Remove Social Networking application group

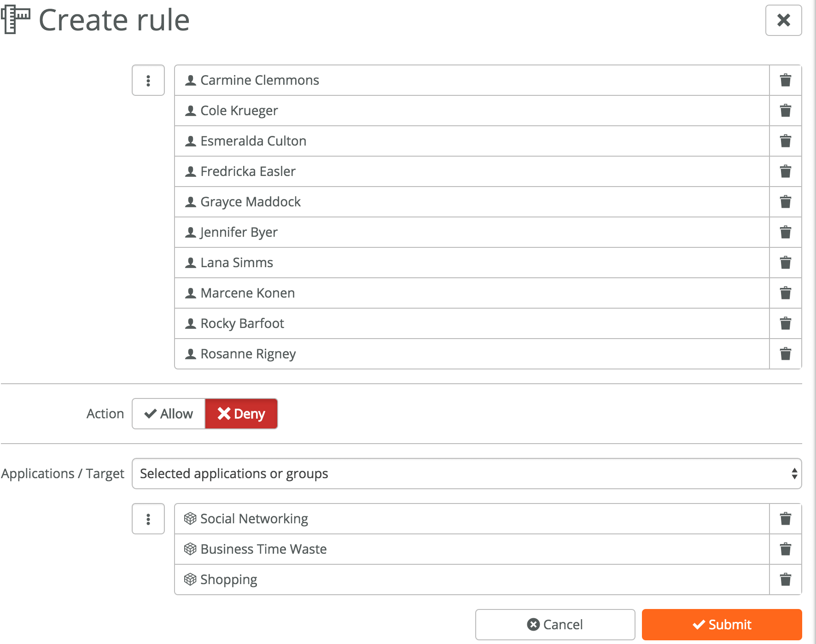786,519
